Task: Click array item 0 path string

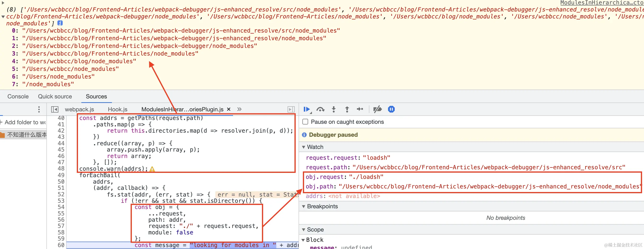Action: (181, 31)
